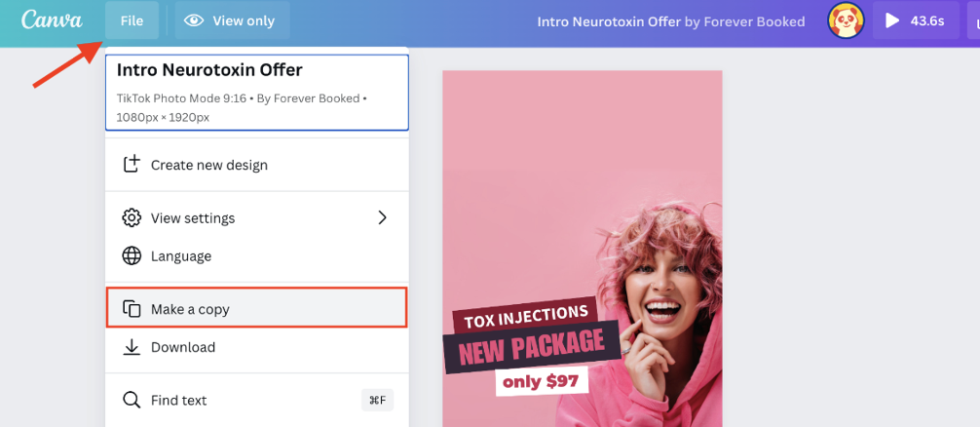Select the pink TikTok design canvas

point(582,249)
